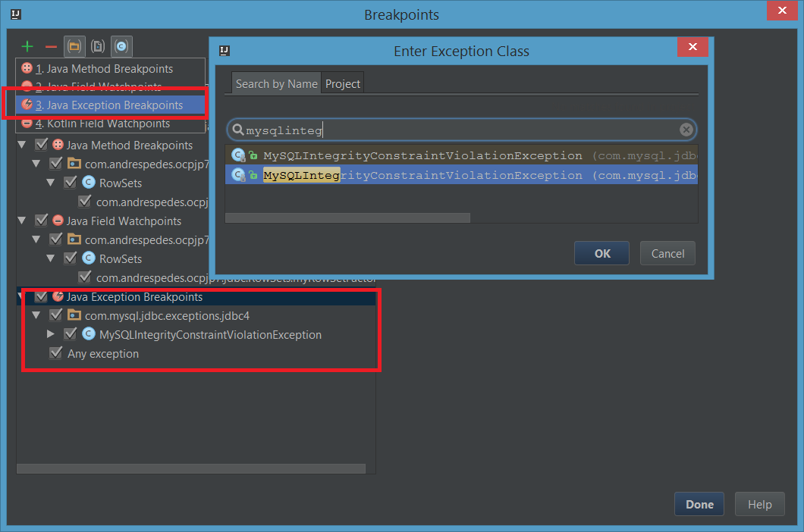Click the horizontal scrollbar below the breakpoints tree
Screen dimensions: 804x532
click(x=191, y=468)
